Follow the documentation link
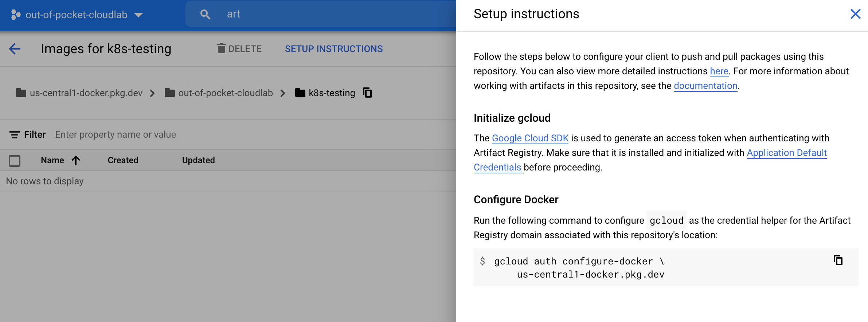Screen dimensions: 868x322 pos(705,86)
